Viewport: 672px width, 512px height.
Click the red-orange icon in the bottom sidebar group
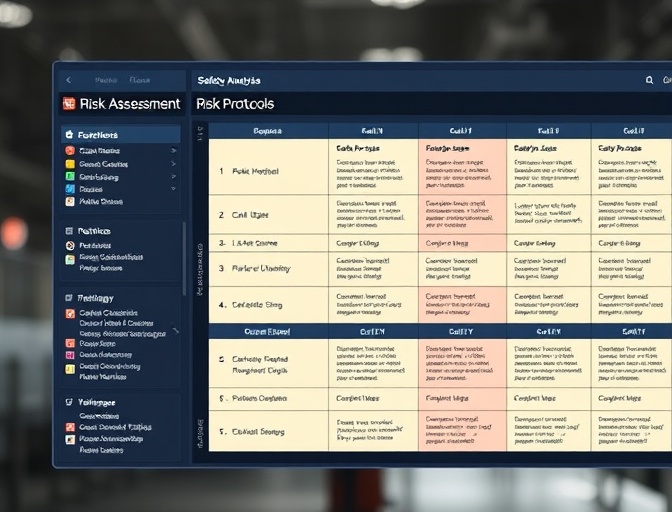(70, 427)
